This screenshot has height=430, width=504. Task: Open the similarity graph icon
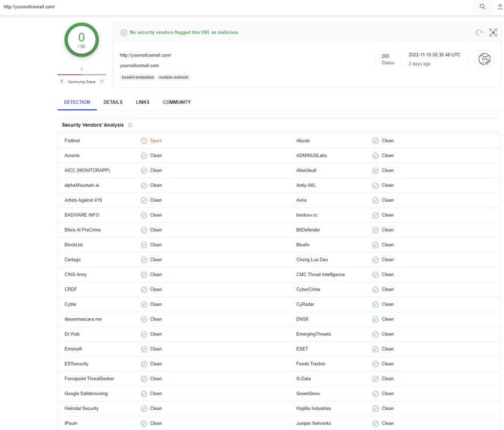point(493,32)
